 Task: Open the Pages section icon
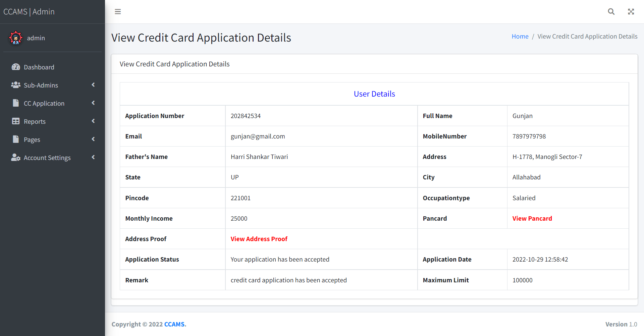point(15,139)
